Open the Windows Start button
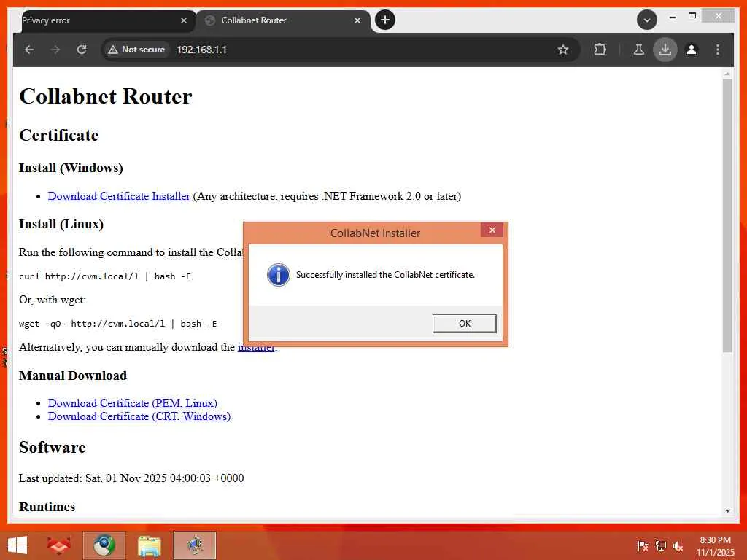The height and width of the screenshot is (560, 747). point(18,545)
